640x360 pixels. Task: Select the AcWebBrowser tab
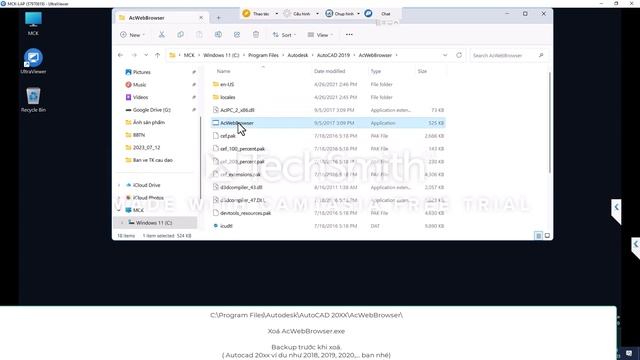click(x=160, y=18)
